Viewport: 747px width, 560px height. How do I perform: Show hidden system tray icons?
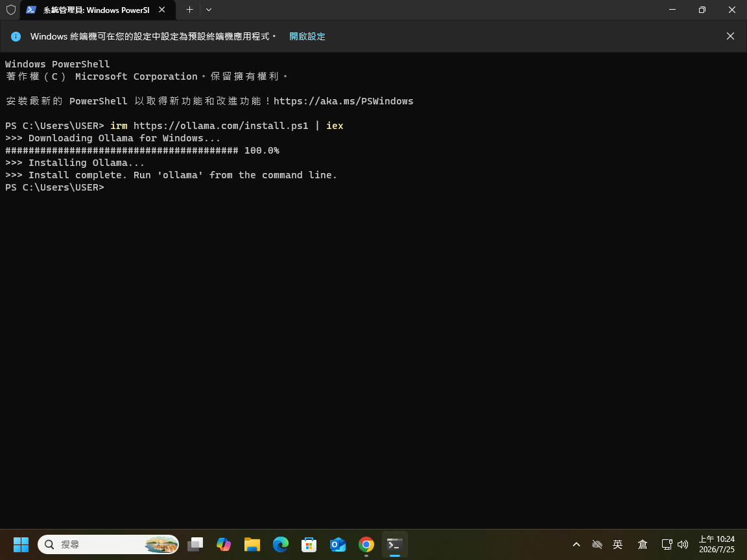[x=576, y=544]
